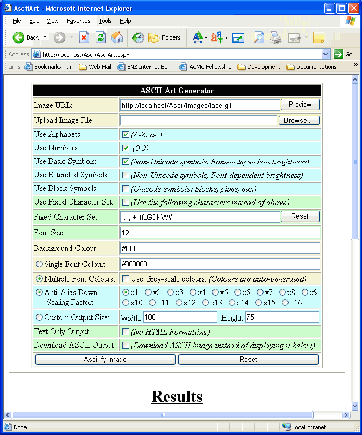Image resolution: width=362 pixels, height=435 pixels.
Task: Open dropdown arrow beside the grey card icon
Action: [306, 37]
